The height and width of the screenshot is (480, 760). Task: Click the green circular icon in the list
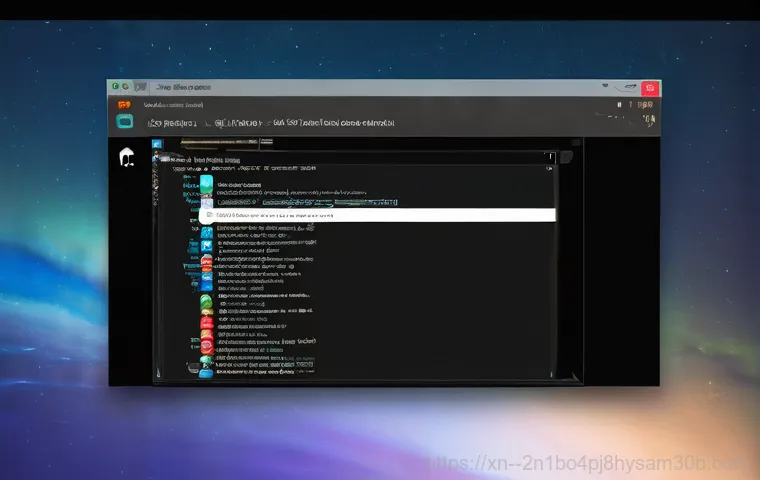pos(206,302)
